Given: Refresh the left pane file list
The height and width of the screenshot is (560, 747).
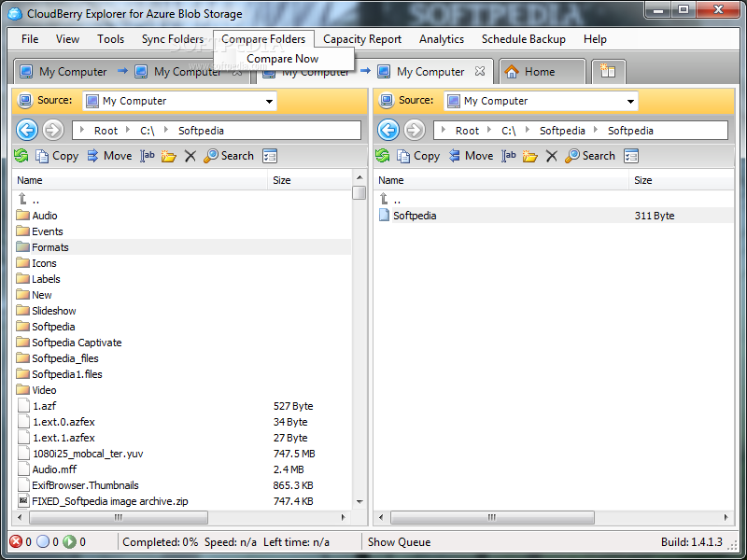Looking at the screenshot, I should [21, 156].
